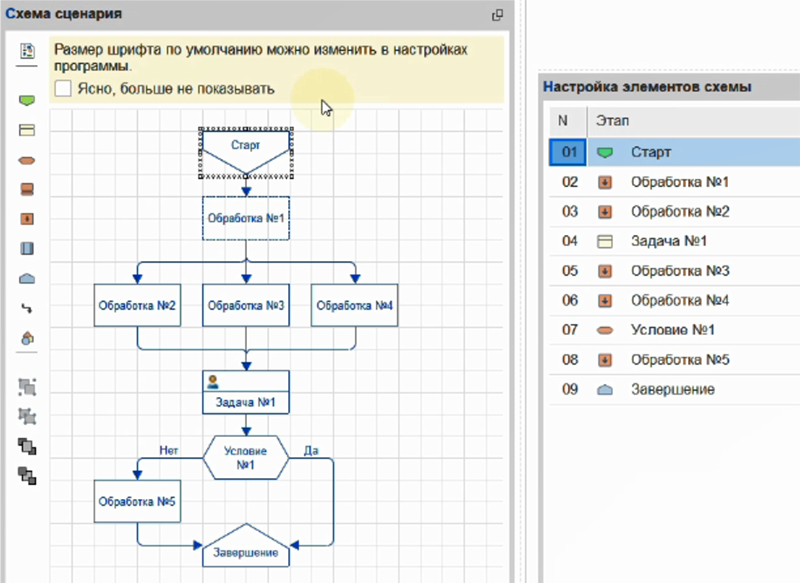800x583 pixels.
Task: Click the number cell 01 in the list
Action: [568, 152]
